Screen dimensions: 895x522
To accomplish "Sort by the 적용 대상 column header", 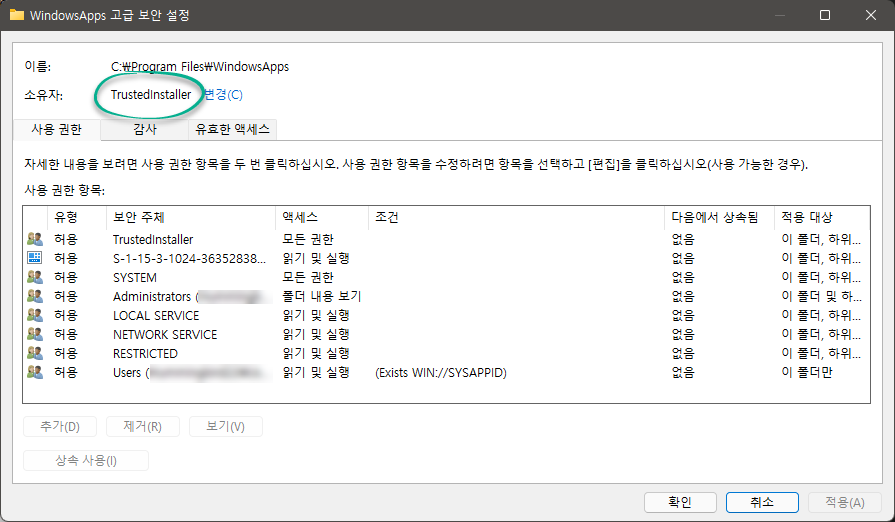I will tap(821, 217).
